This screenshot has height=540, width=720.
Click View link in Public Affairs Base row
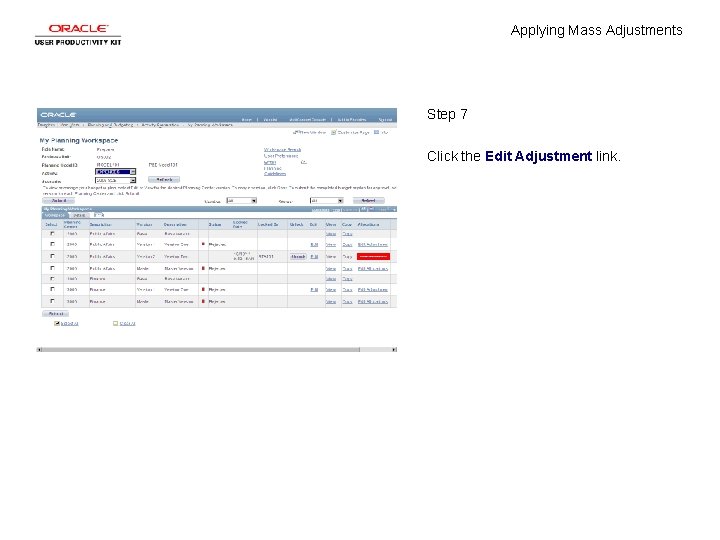[x=331, y=234]
